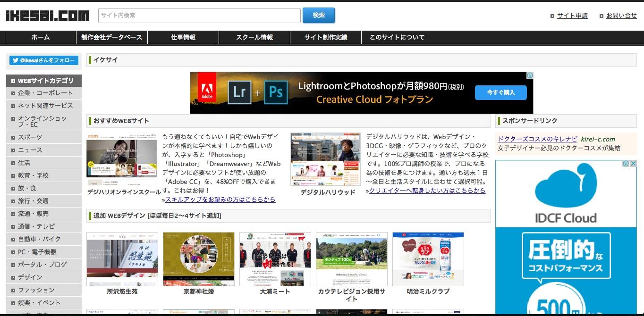Follow the クリエイターへ転身したい方はこちらから link
This screenshot has width=644, height=316.
point(427,191)
